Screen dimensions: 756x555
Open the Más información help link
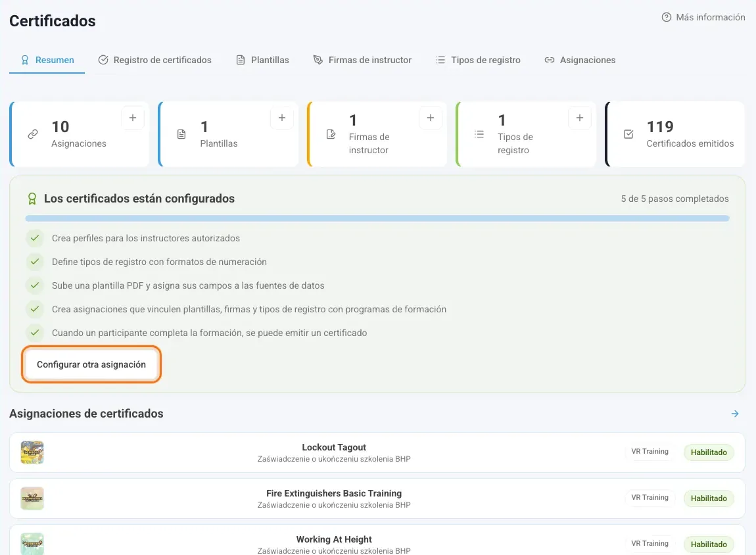703,17
